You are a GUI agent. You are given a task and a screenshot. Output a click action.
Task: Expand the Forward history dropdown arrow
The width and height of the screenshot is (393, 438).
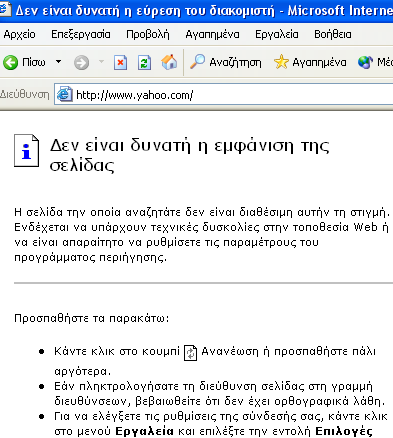coord(101,62)
